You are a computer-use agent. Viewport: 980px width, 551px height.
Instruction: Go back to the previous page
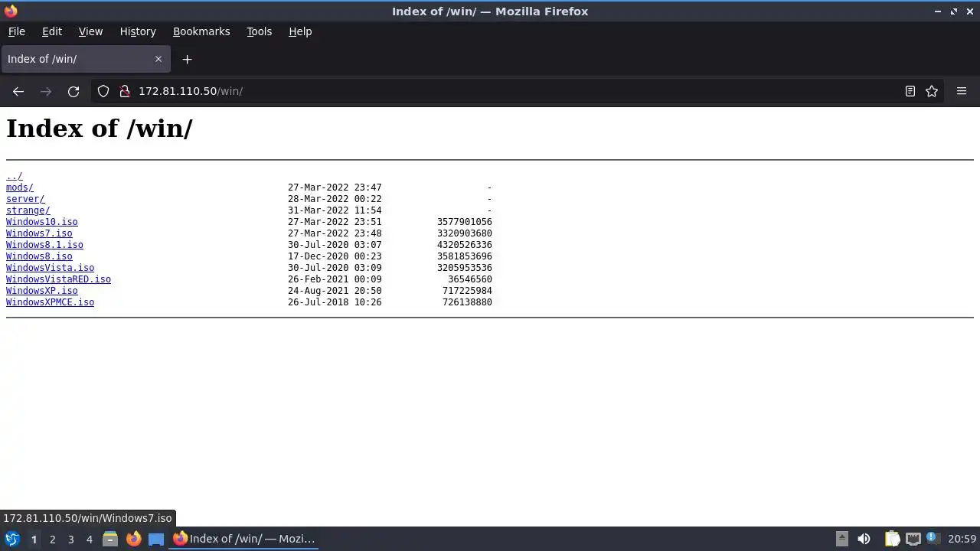tap(18, 91)
